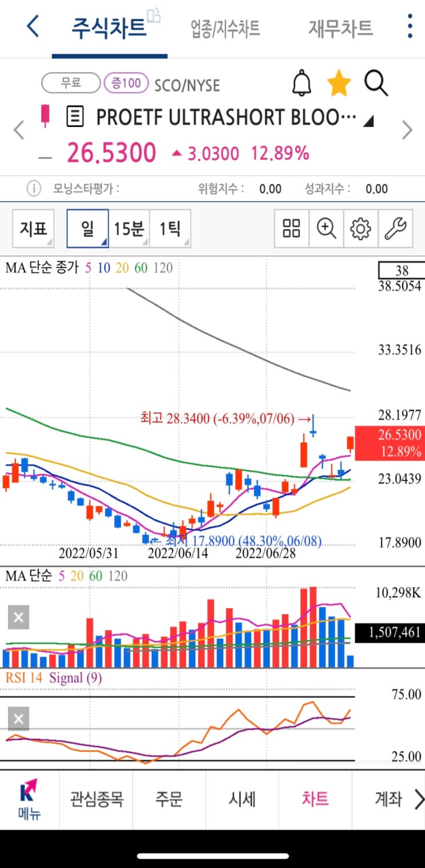Screen dimensions: 425x868
Task: Tap the 2022/06/14 date label
Action: pyautogui.click(x=178, y=554)
